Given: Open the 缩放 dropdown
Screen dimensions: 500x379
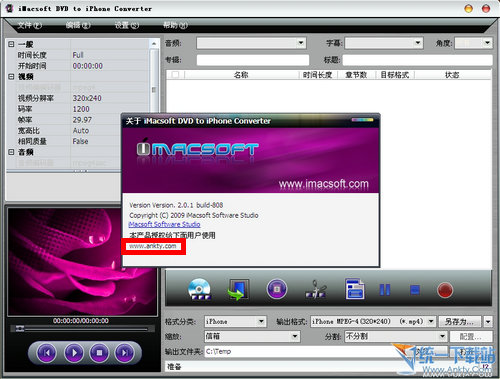Looking at the screenshot, I should (x=295, y=336).
